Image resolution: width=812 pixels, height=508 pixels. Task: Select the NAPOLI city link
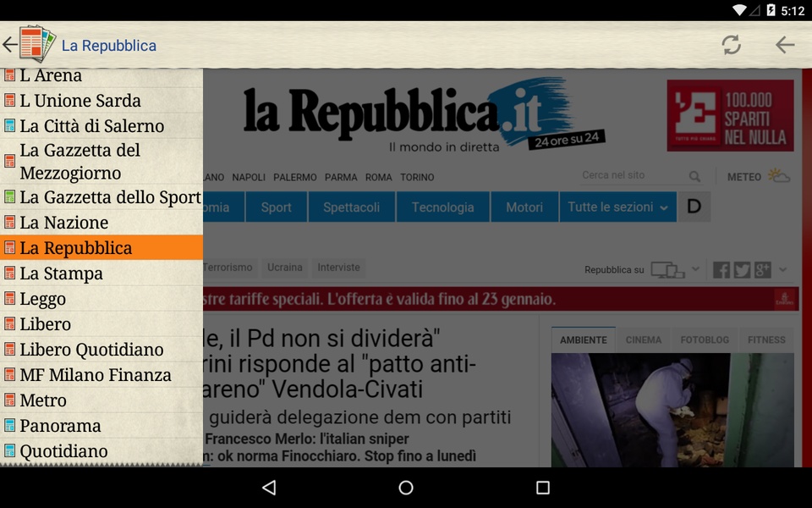[x=249, y=177]
